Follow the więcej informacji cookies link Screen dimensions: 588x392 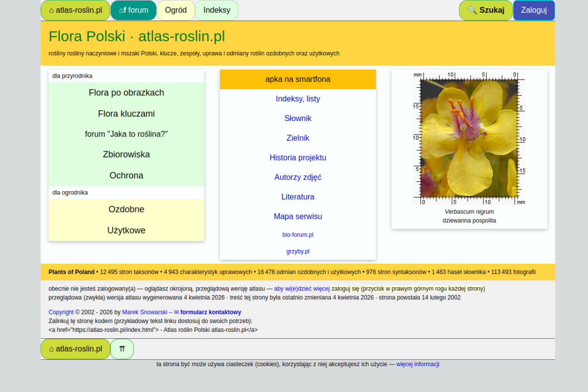pos(418,364)
